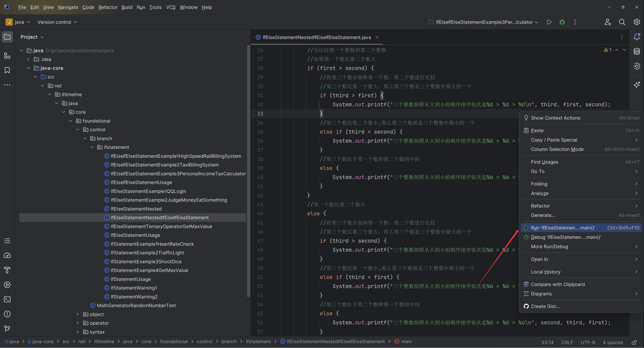Expand the syntax package
Image resolution: width=644 pixels, height=348 pixels.
77,332
